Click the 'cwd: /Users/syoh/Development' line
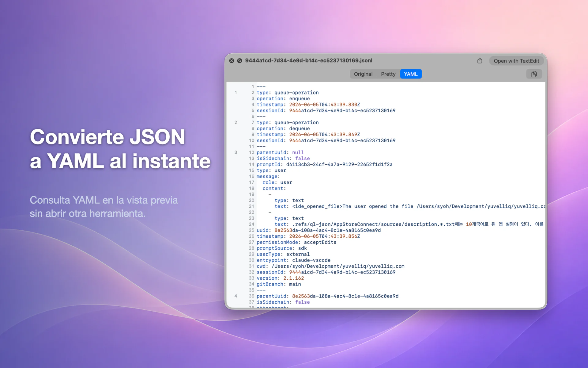Image resolution: width=588 pixels, height=368 pixels. coord(331,266)
